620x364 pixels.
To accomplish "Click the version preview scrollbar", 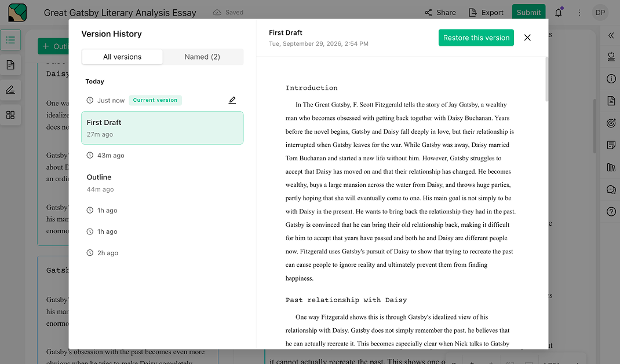I will pyautogui.click(x=546, y=79).
